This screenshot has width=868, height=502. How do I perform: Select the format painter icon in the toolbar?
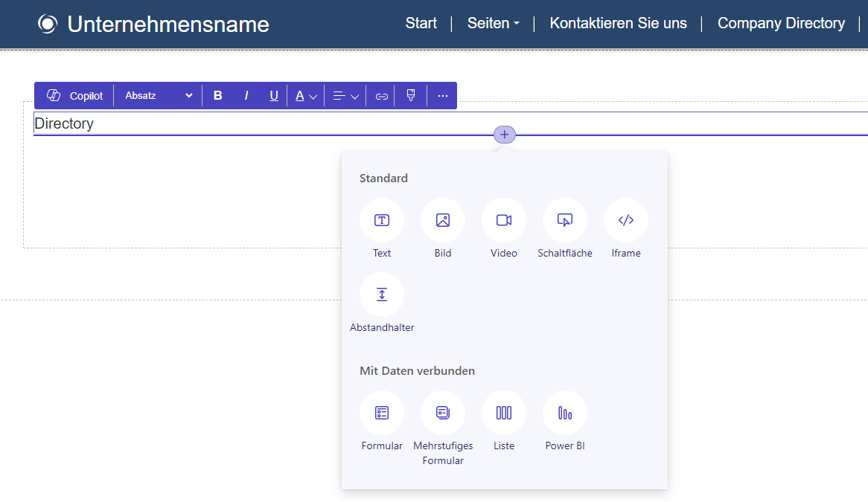pos(410,95)
